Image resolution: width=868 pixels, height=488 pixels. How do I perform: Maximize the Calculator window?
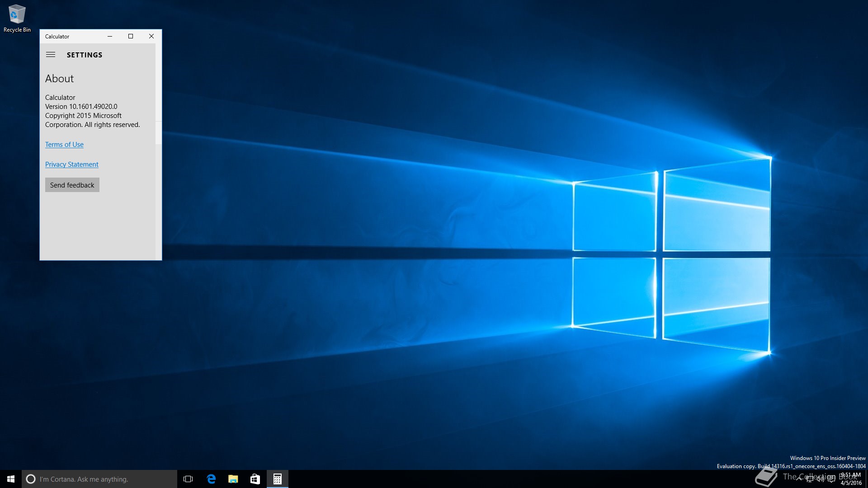point(131,36)
